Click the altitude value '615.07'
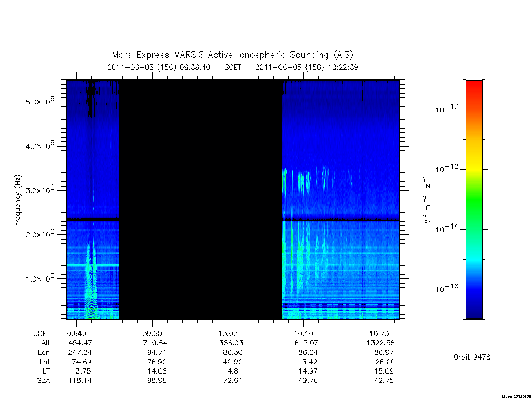The height and width of the screenshot is (399, 532). pyautogui.click(x=307, y=343)
